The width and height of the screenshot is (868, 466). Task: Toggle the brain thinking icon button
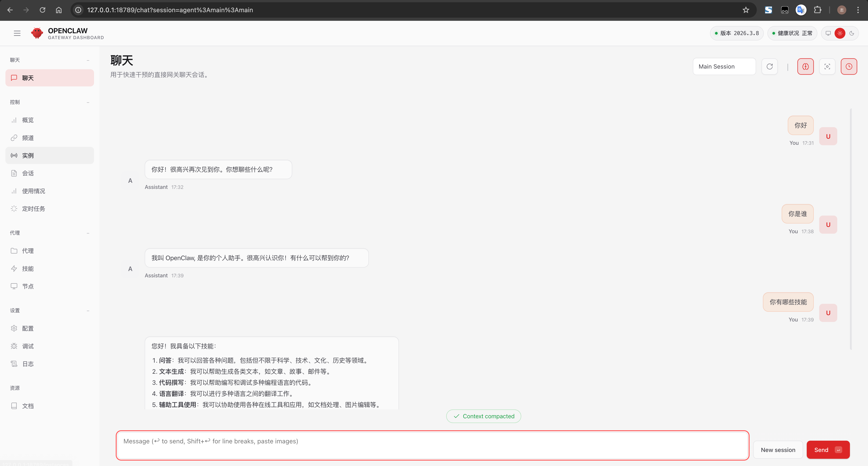tap(805, 67)
